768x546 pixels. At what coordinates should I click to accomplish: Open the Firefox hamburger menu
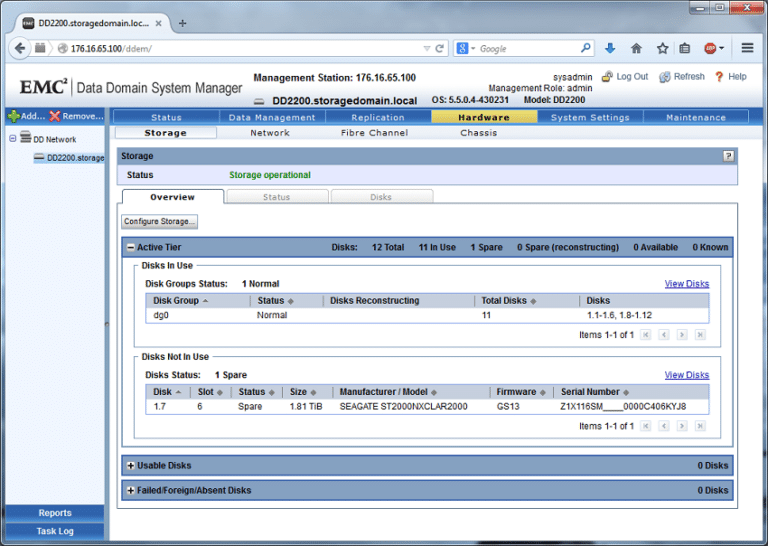[x=747, y=48]
